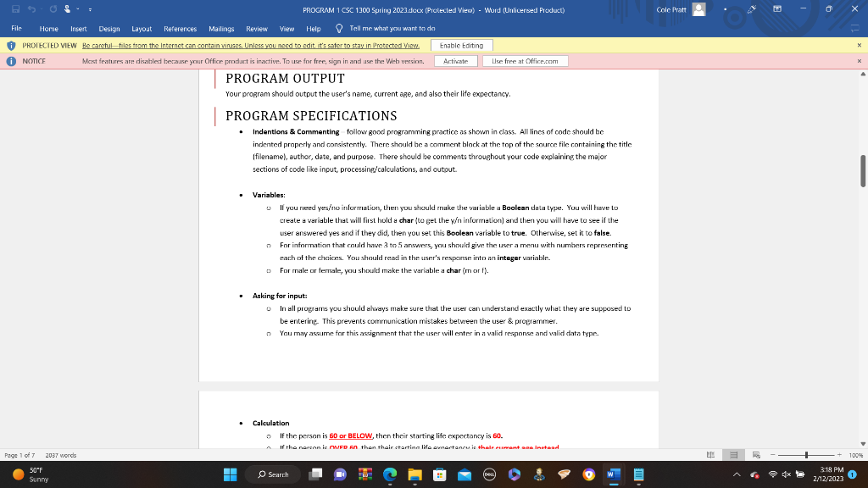Expand the Customize Quick Access Toolbar menu

point(90,9)
